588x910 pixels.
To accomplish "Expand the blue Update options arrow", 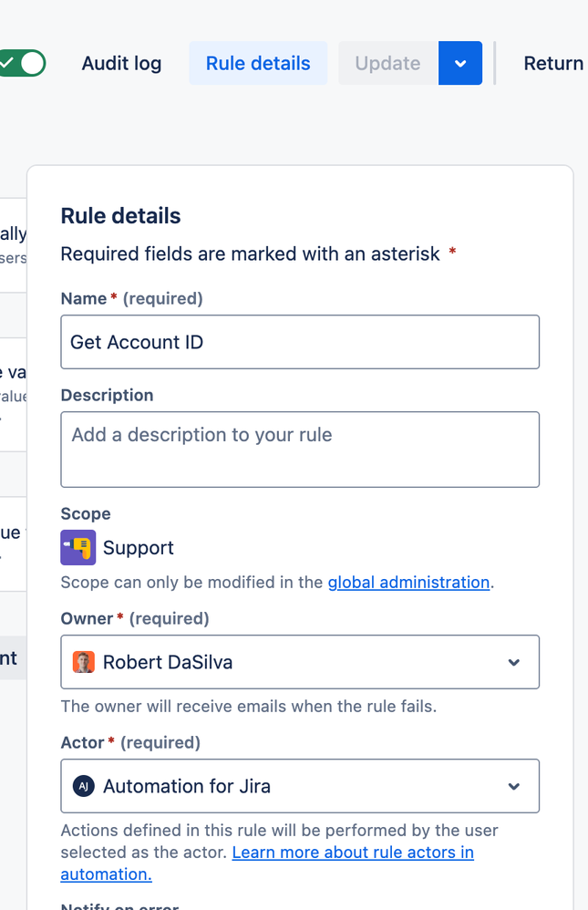I will (460, 64).
